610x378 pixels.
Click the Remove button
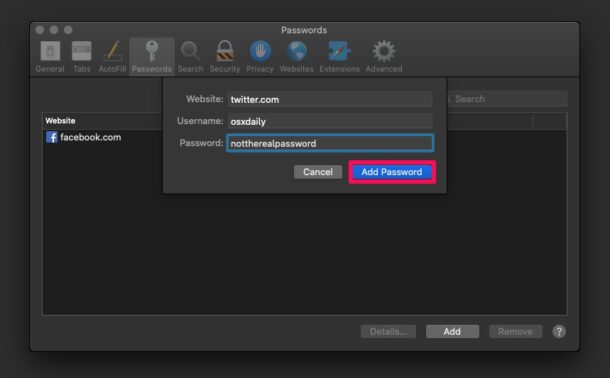[515, 332]
